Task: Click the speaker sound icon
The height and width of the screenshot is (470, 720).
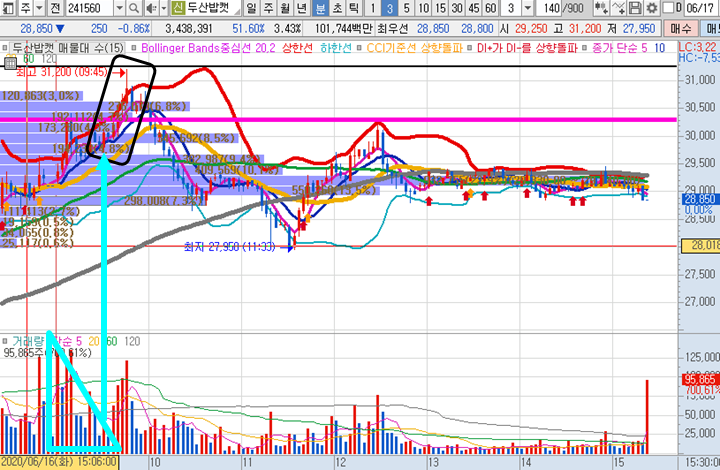Action: (x=151, y=8)
